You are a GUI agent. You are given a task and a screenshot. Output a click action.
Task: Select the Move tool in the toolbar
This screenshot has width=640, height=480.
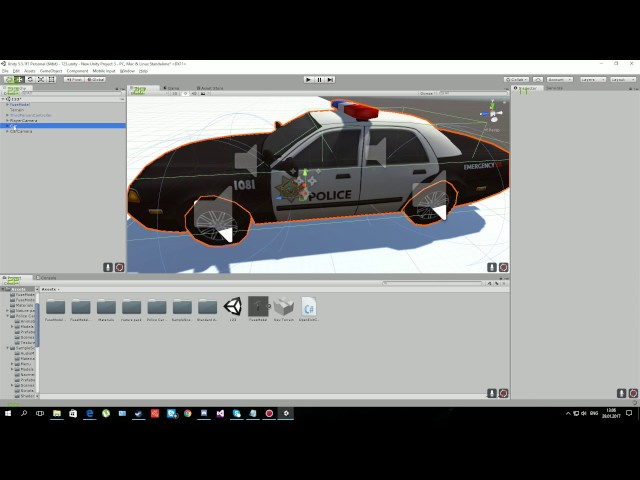point(19,79)
